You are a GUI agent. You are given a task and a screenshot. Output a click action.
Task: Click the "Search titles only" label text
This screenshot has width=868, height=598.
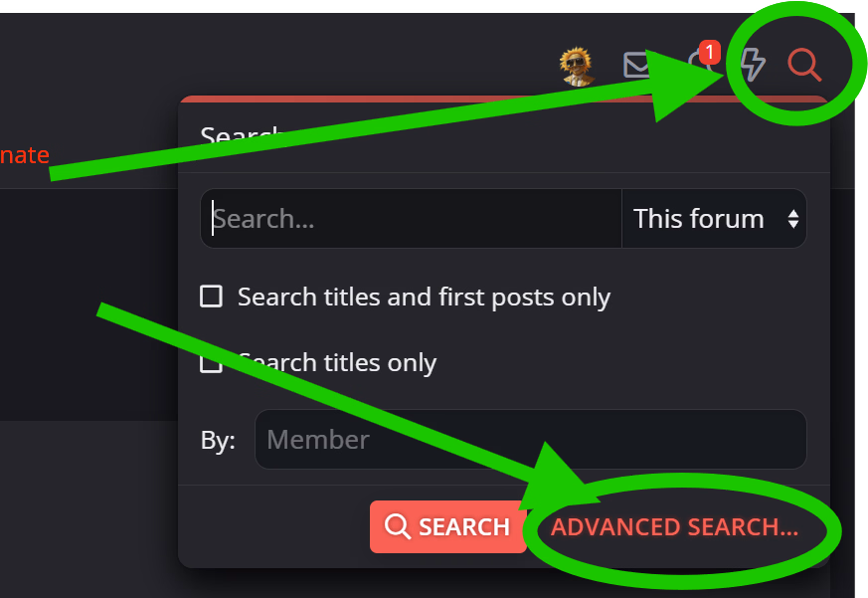(337, 363)
